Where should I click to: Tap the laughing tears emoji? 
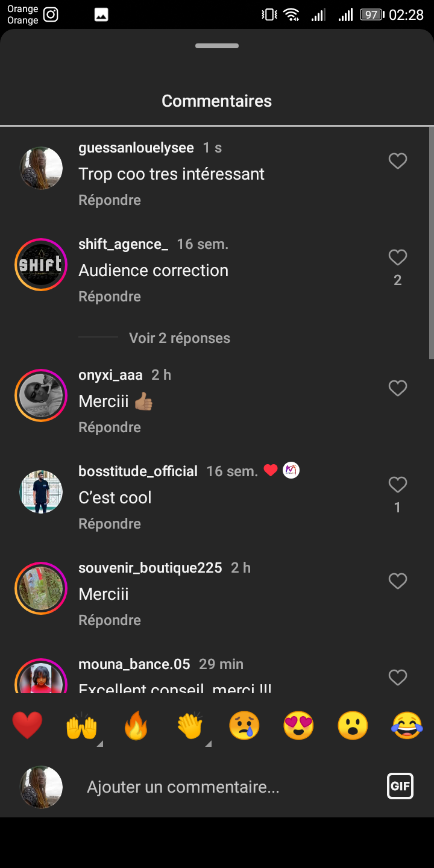pos(407,725)
